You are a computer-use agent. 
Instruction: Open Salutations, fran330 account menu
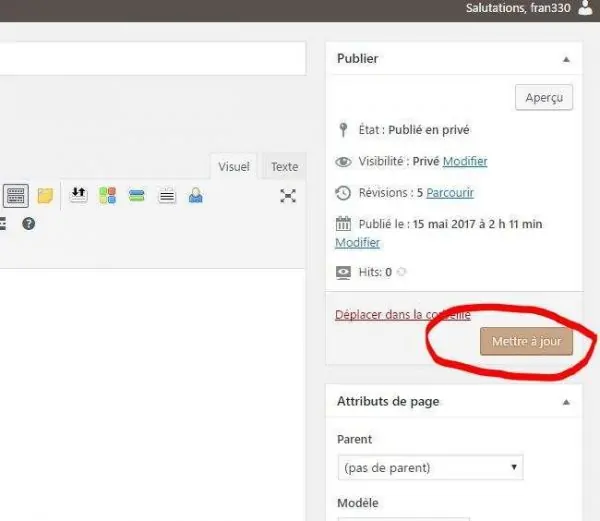(x=518, y=8)
